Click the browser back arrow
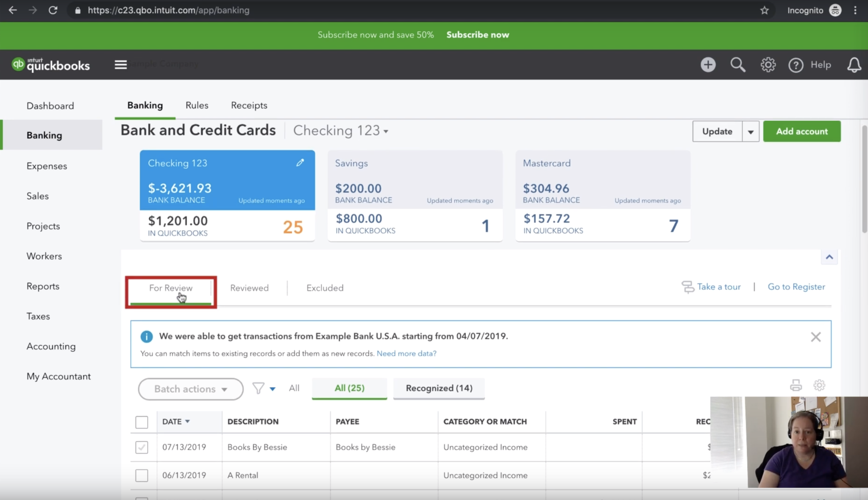This screenshot has height=500, width=868. tap(13, 10)
